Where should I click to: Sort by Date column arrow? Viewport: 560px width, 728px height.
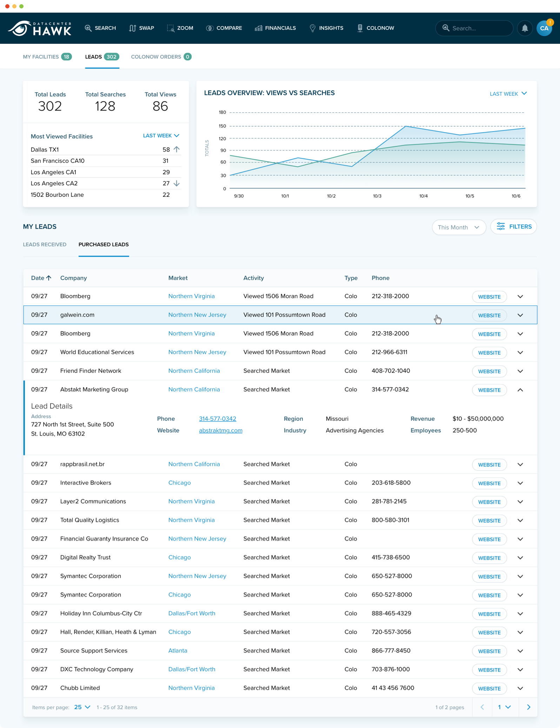point(49,278)
